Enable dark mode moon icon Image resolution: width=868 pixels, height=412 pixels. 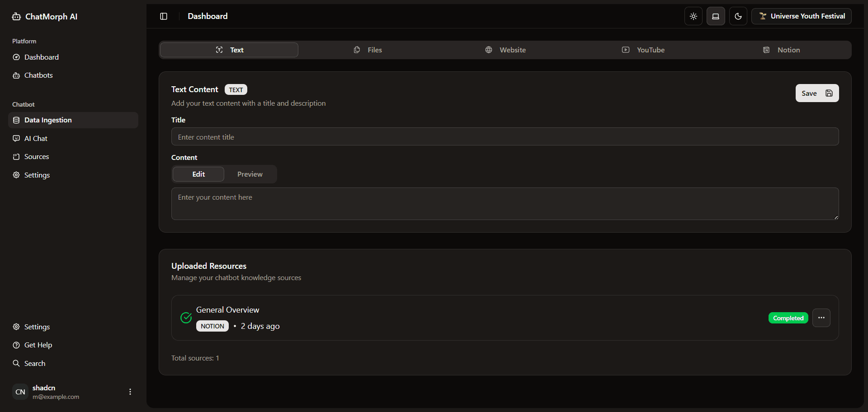738,16
